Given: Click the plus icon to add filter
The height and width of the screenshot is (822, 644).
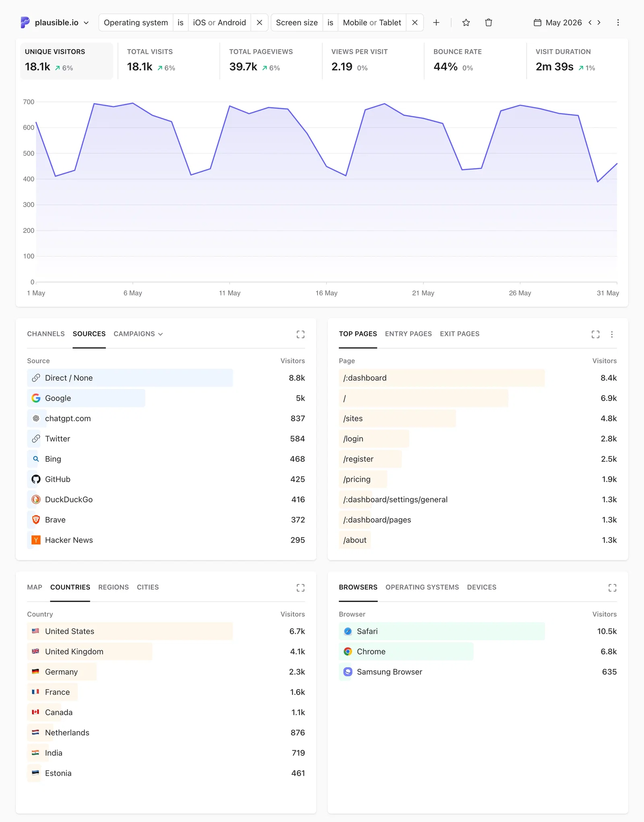Looking at the screenshot, I should point(436,23).
